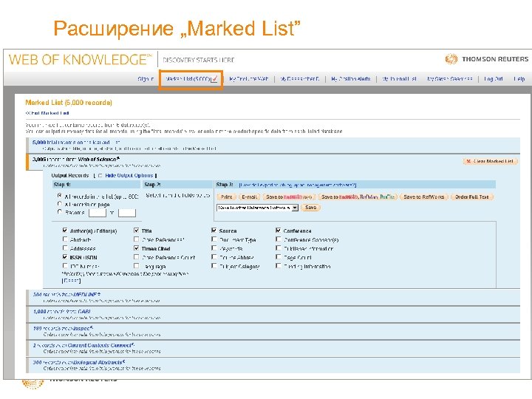Image resolution: width=532 pixels, height=399 pixels.
Task: Check Cited Reference Count checkbox
Action: click(137, 257)
